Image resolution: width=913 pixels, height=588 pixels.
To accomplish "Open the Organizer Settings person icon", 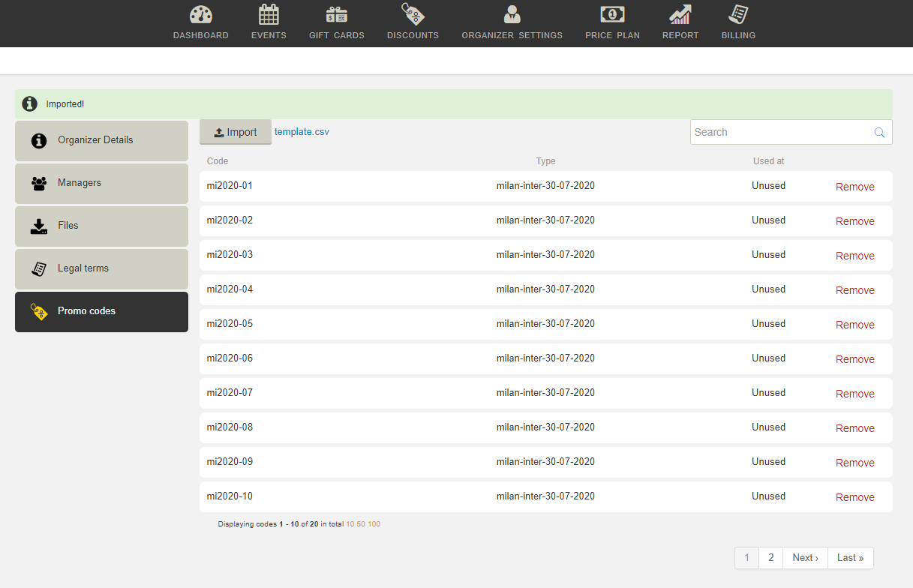I will pos(512,14).
